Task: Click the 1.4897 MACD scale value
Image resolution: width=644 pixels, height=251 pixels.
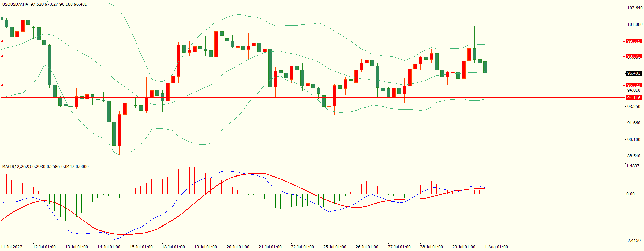Action: pos(632,166)
